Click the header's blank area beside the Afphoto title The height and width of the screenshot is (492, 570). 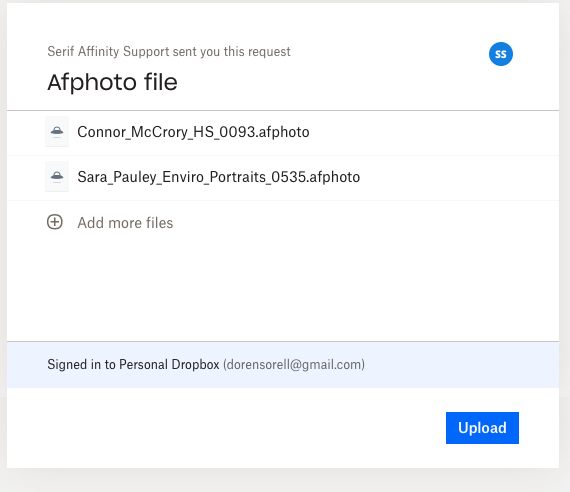pos(327,82)
